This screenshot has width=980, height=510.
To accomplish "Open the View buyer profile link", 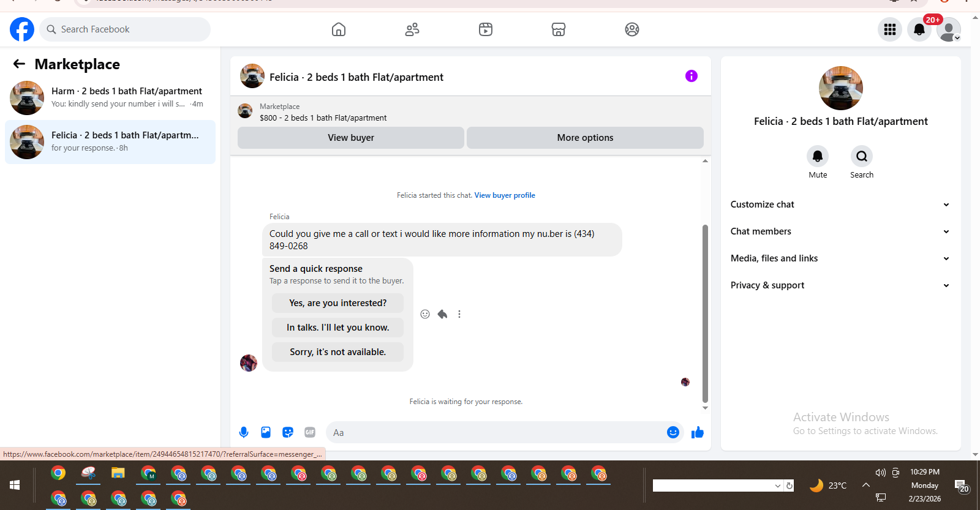I will (x=505, y=195).
